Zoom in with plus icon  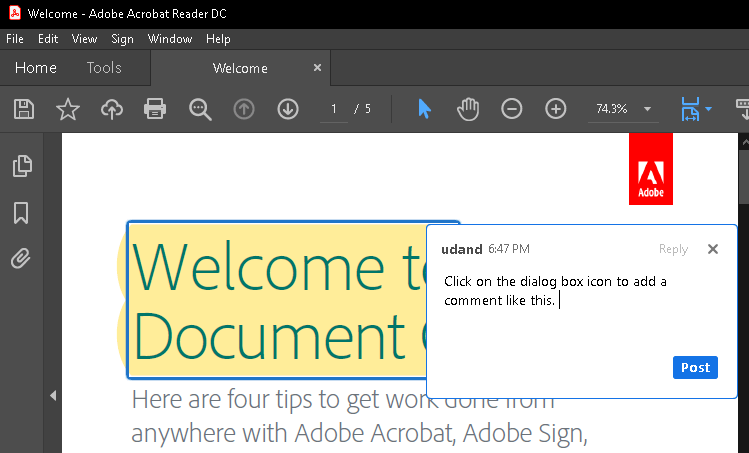(555, 109)
